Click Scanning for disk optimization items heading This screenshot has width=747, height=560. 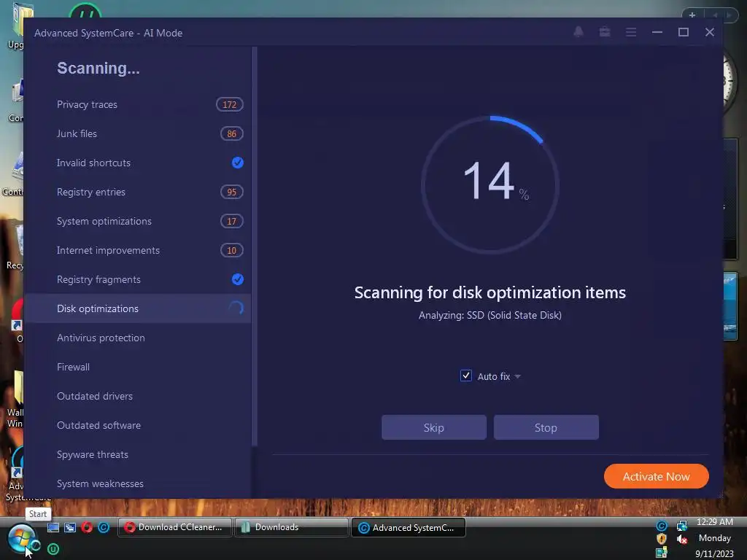click(x=489, y=292)
